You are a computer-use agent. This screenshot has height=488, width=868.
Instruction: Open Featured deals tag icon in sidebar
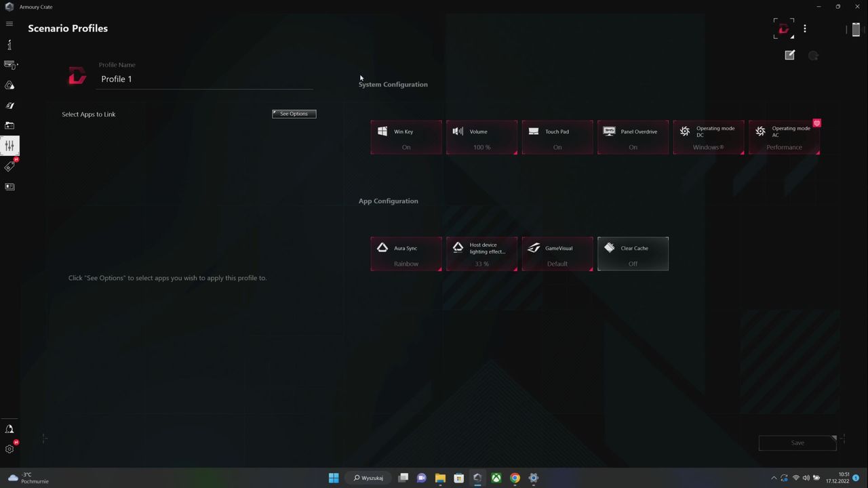click(9, 166)
